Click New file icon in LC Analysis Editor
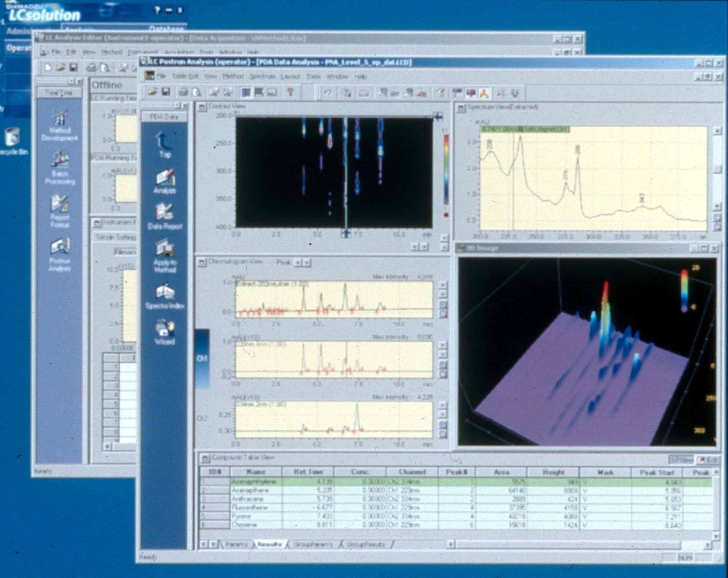 48,67
